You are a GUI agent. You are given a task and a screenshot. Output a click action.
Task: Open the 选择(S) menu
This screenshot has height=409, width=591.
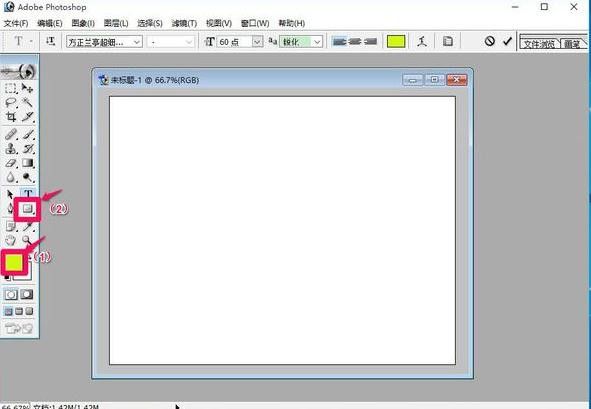click(x=150, y=23)
